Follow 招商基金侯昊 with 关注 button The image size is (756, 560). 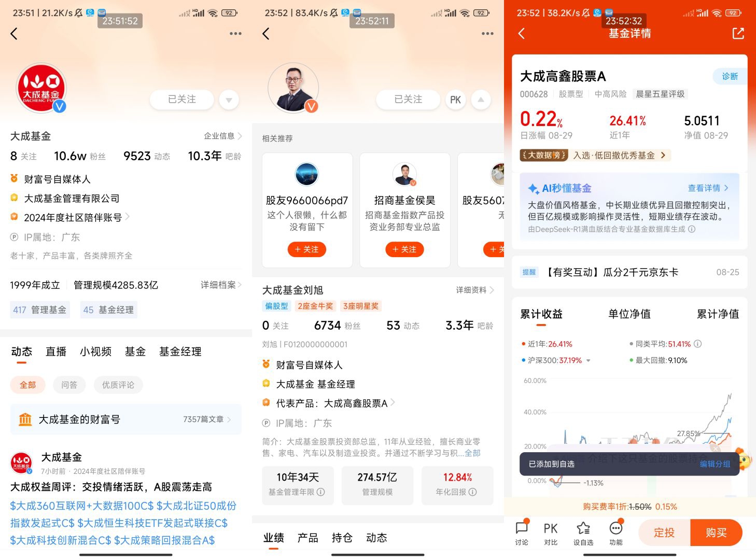(404, 249)
